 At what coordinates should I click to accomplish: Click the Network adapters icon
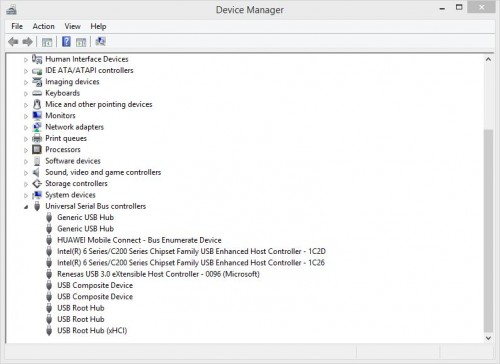[37, 127]
